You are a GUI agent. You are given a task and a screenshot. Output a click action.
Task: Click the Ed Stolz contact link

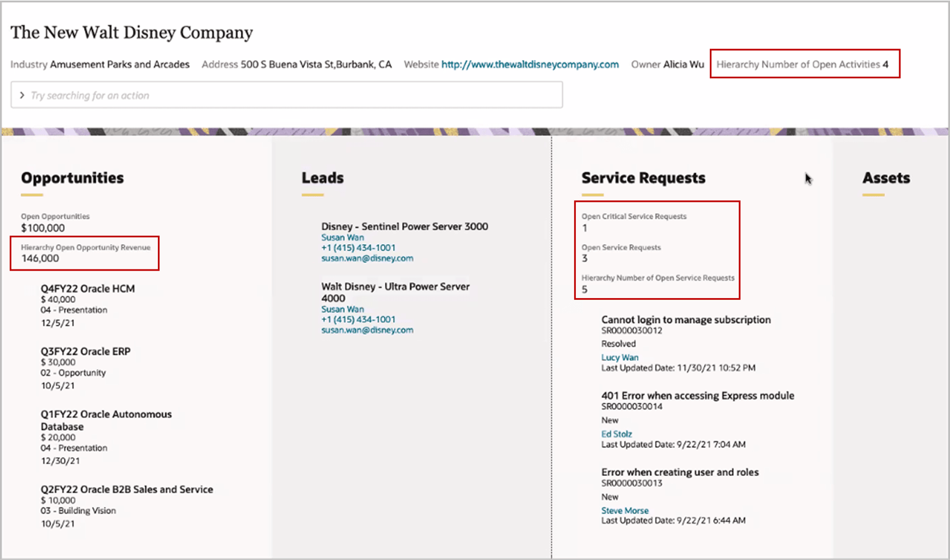617,434
